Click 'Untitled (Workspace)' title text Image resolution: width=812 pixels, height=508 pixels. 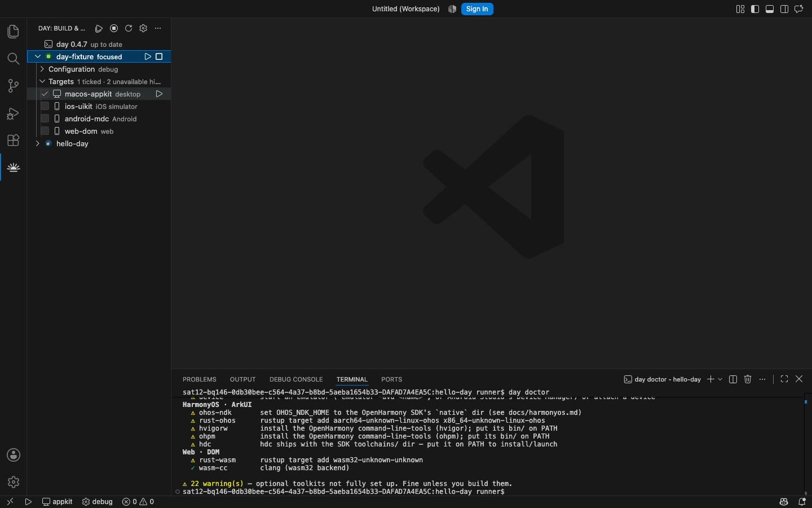(406, 9)
